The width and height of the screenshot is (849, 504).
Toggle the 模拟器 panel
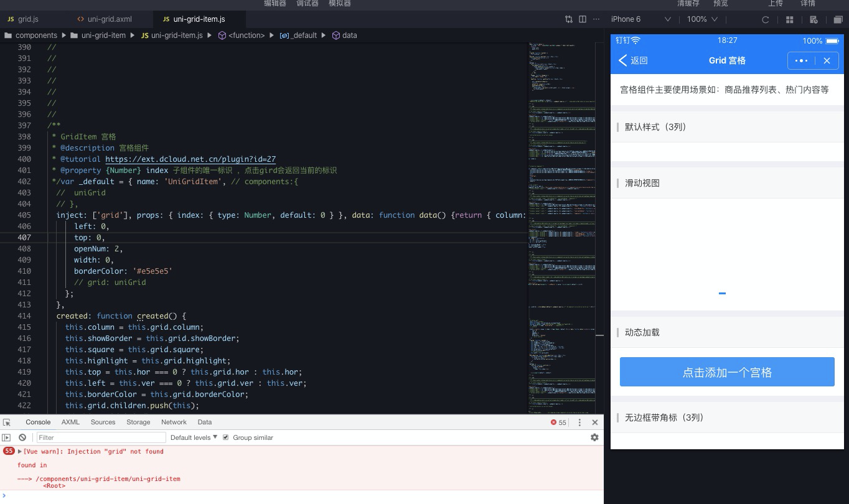[339, 4]
